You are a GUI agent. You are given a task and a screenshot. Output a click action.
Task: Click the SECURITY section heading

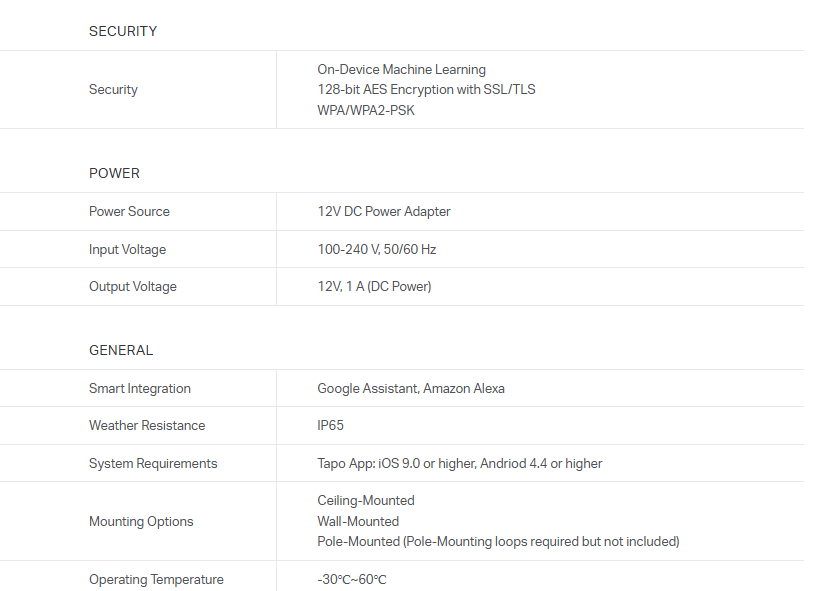123,31
